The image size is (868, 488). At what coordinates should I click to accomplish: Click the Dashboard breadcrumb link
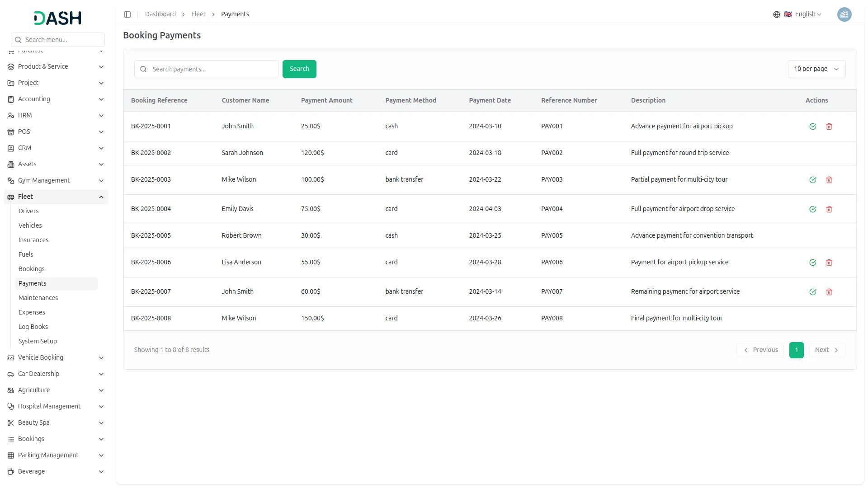pos(160,14)
